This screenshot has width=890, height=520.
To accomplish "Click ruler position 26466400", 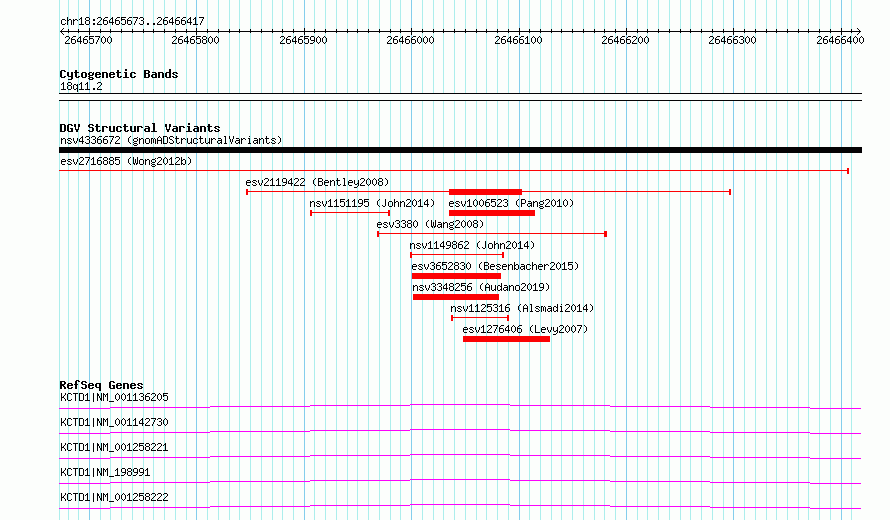I will tap(840, 40).
